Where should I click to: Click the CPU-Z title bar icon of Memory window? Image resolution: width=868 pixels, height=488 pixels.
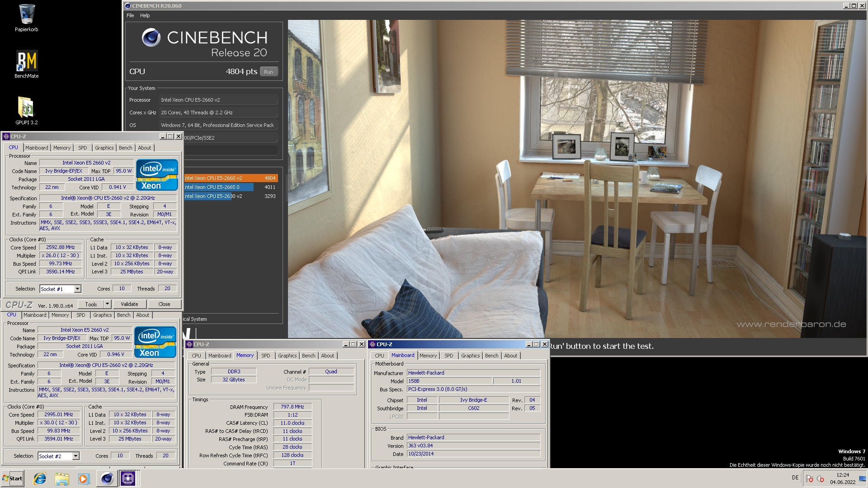(x=190, y=344)
